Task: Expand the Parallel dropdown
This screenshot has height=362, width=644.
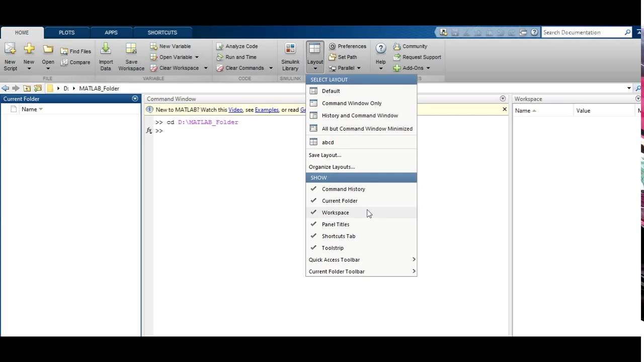Action: pyautogui.click(x=359, y=68)
